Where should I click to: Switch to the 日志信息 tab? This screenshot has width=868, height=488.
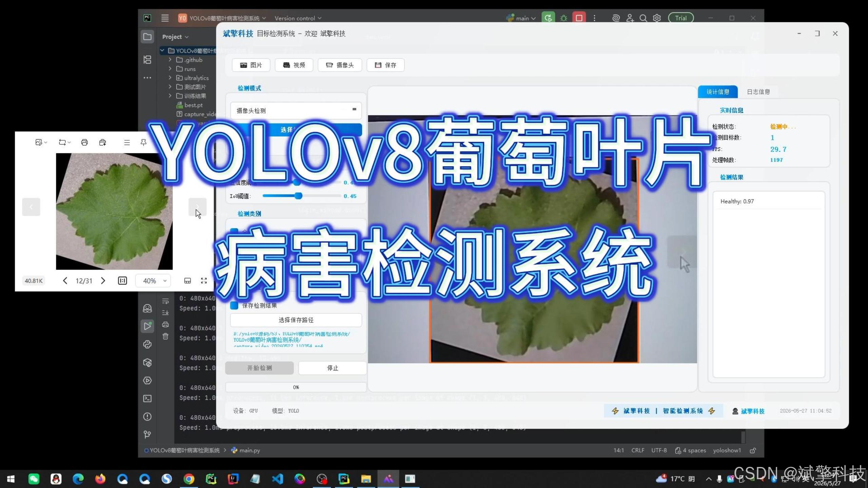pyautogui.click(x=758, y=92)
